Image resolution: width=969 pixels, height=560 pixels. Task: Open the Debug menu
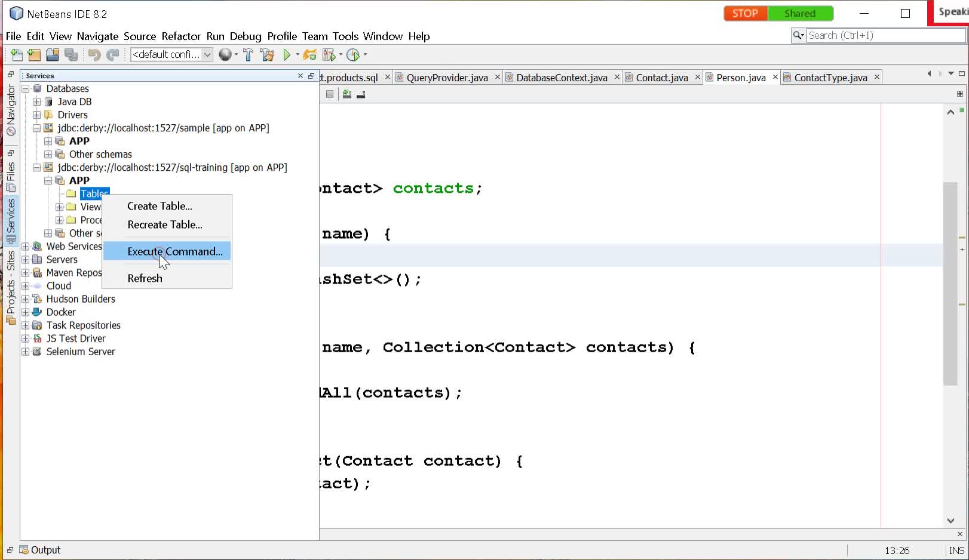tap(246, 36)
